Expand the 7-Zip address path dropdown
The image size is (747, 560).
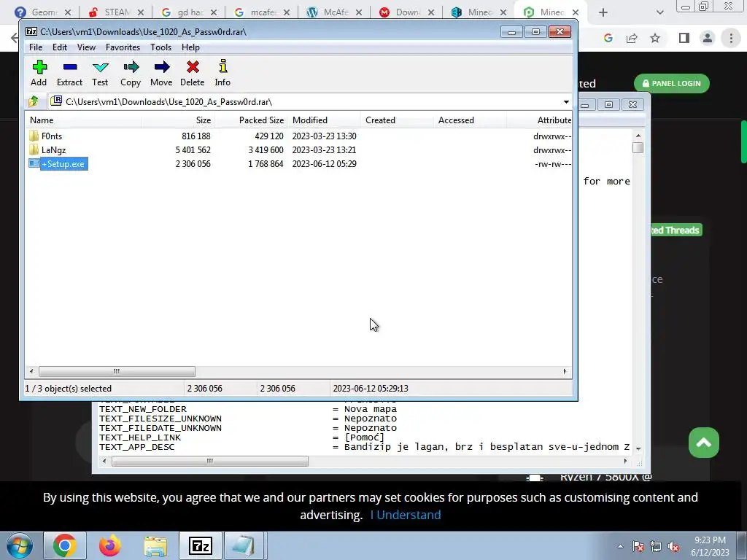[566, 102]
